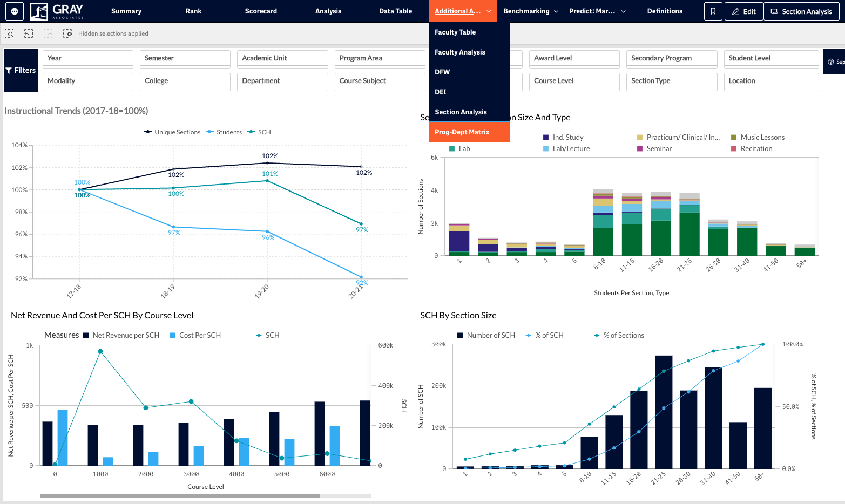Open the Semester filter dropdown

185,58
